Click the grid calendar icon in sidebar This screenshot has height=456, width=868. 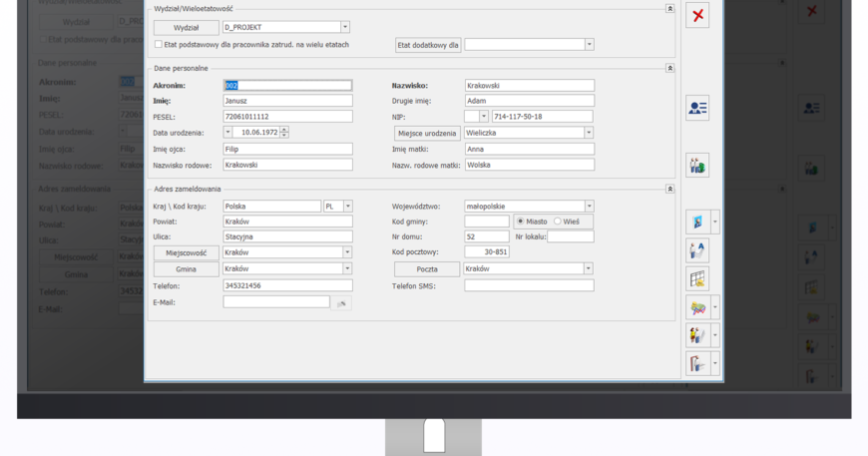[x=697, y=279]
